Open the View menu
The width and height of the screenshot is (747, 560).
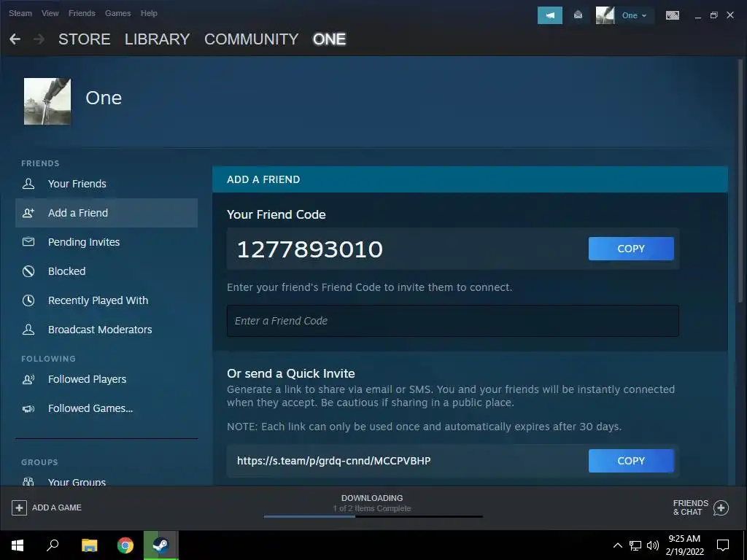(50, 13)
